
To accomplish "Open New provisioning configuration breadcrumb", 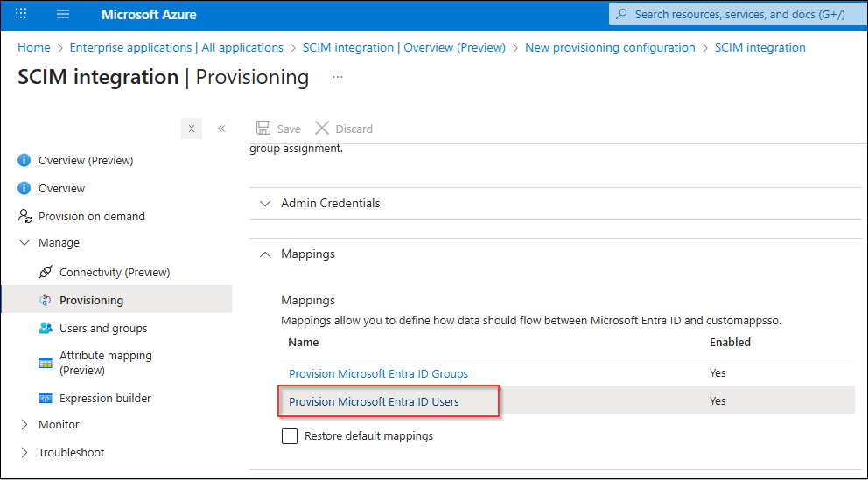I will click(x=610, y=47).
